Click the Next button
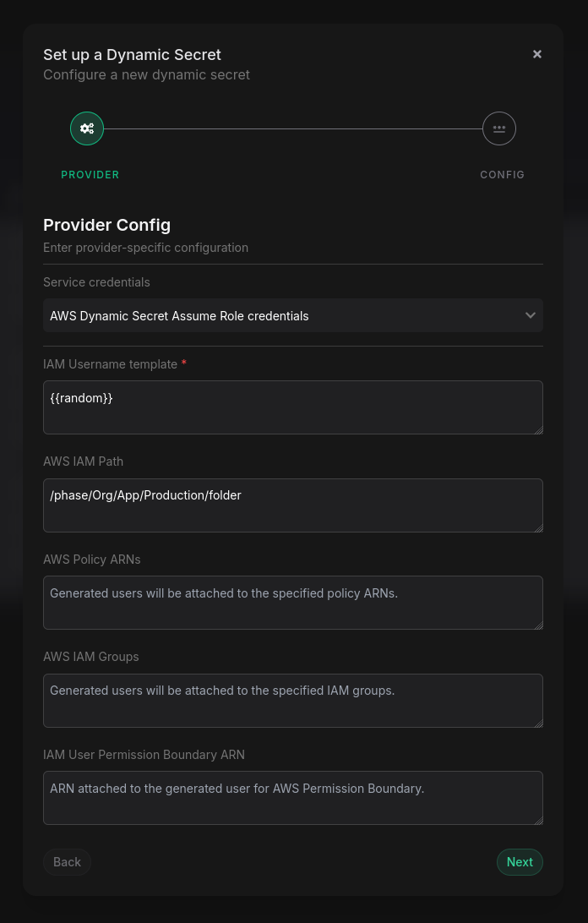588x923 pixels. click(x=520, y=861)
